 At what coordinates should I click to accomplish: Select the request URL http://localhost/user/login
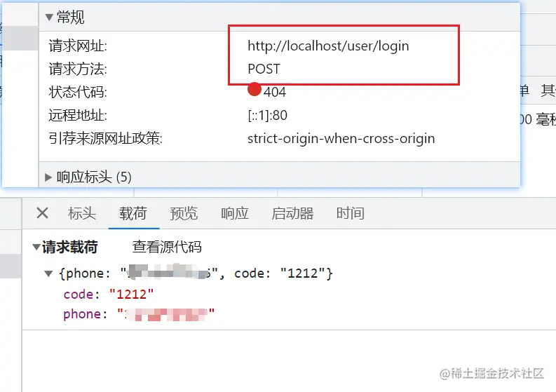[328, 46]
